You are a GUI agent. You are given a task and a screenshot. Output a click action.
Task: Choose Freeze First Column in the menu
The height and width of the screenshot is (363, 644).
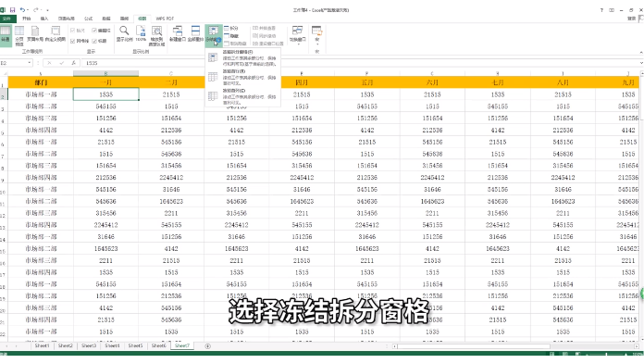[243, 96]
